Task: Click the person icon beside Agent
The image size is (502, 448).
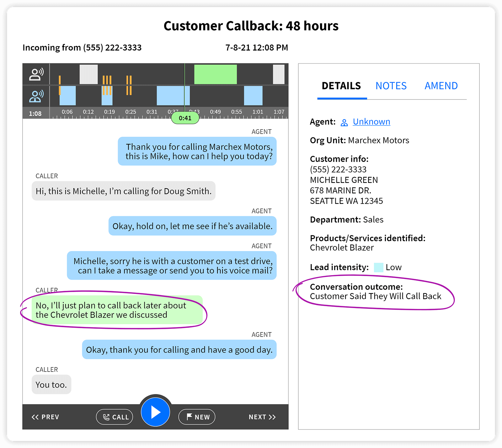Action: point(344,122)
